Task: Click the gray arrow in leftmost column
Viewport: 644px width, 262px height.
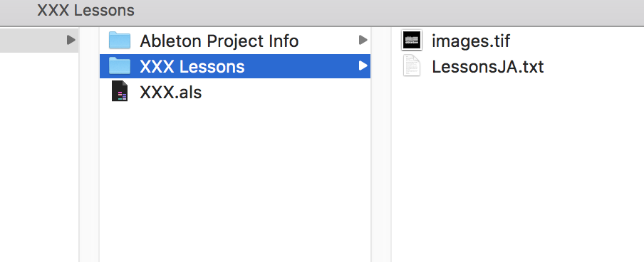Action: pos(71,41)
